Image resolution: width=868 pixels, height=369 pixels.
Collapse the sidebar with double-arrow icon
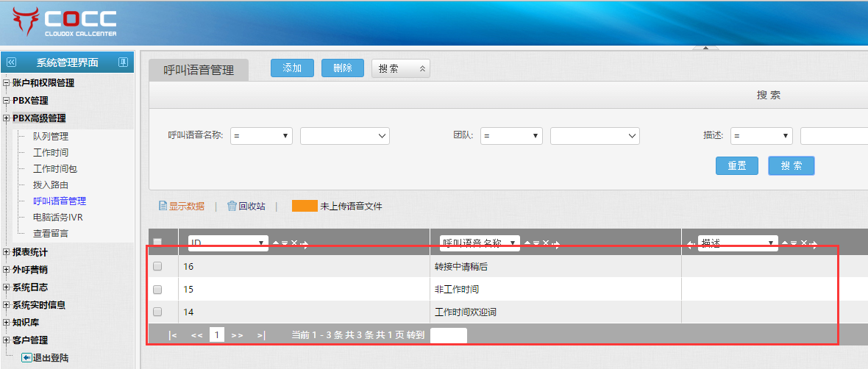[x=11, y=62]
